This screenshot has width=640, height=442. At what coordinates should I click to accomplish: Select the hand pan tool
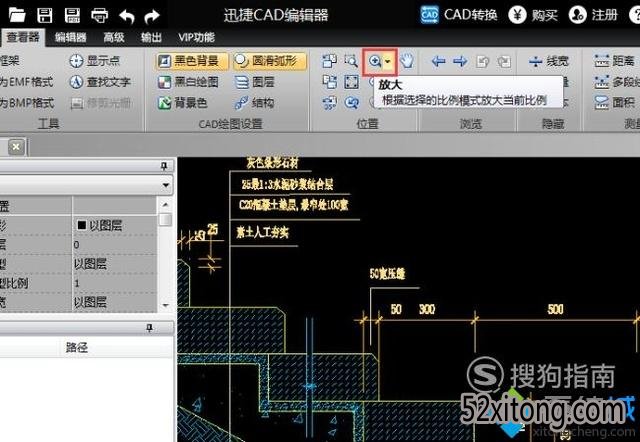[x=407, y=61]
